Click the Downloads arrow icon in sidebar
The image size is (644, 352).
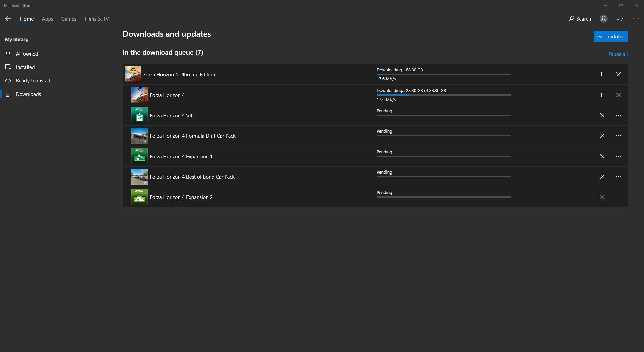[8, 94]
